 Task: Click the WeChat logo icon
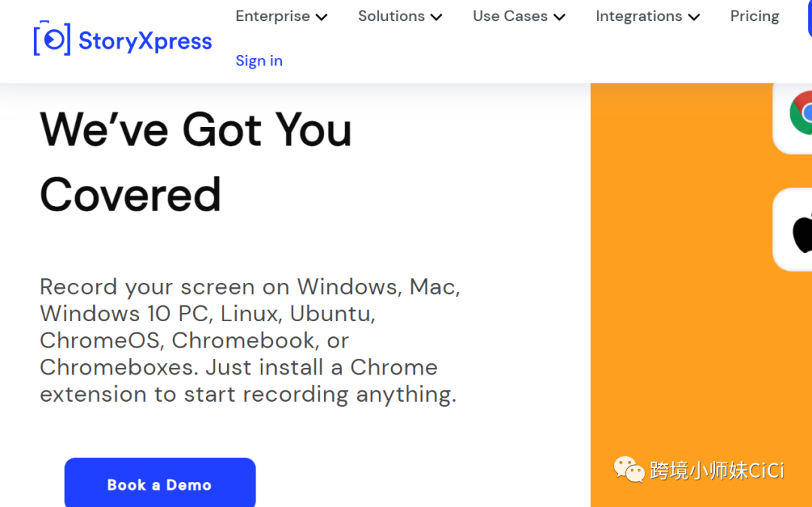[x=629, y=469]
